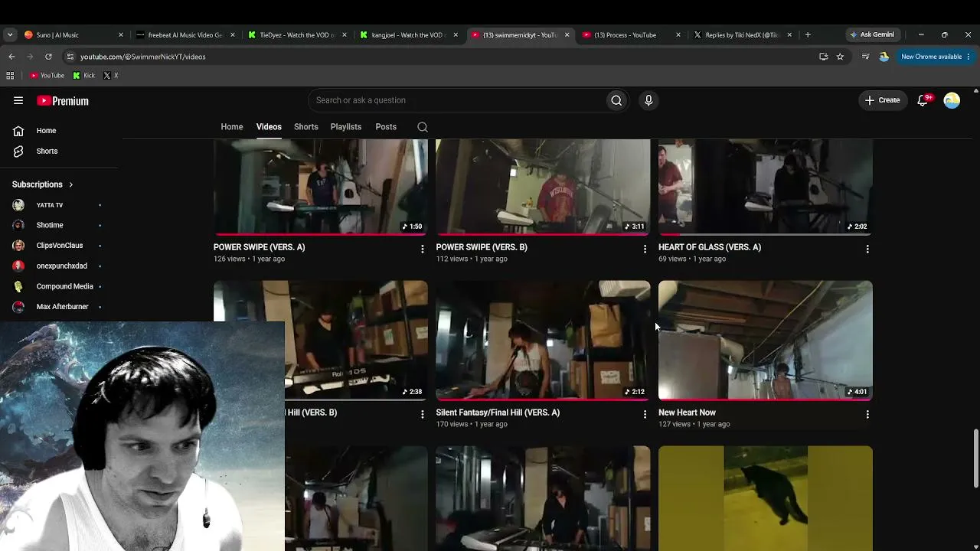Open options for Silent Fantasy/Final Hill (VERS. B)
The height and width of the screenshot is (551, 980).
[x=422, y=414]
